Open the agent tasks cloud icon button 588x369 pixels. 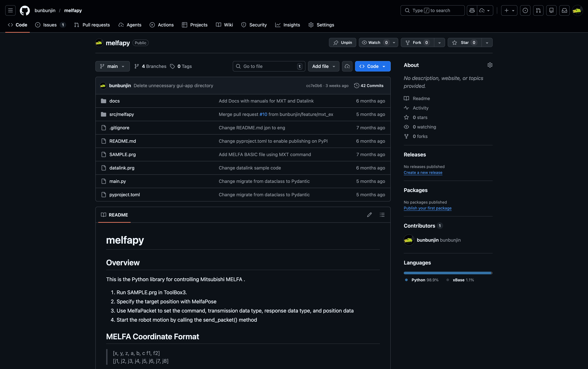tap(347, 66)
